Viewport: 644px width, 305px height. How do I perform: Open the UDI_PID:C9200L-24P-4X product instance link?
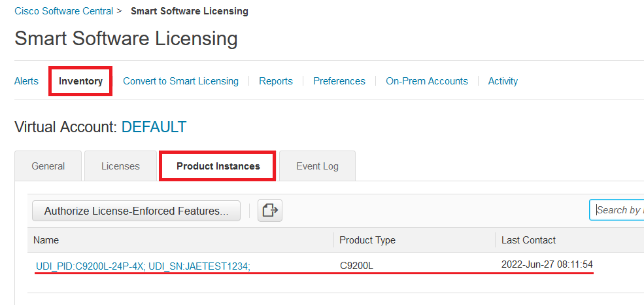pyautogui.click(x=143, y=266)
